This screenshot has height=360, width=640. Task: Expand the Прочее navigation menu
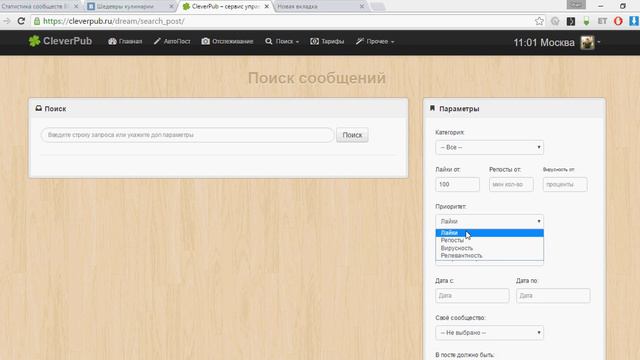tap(375, 42)
